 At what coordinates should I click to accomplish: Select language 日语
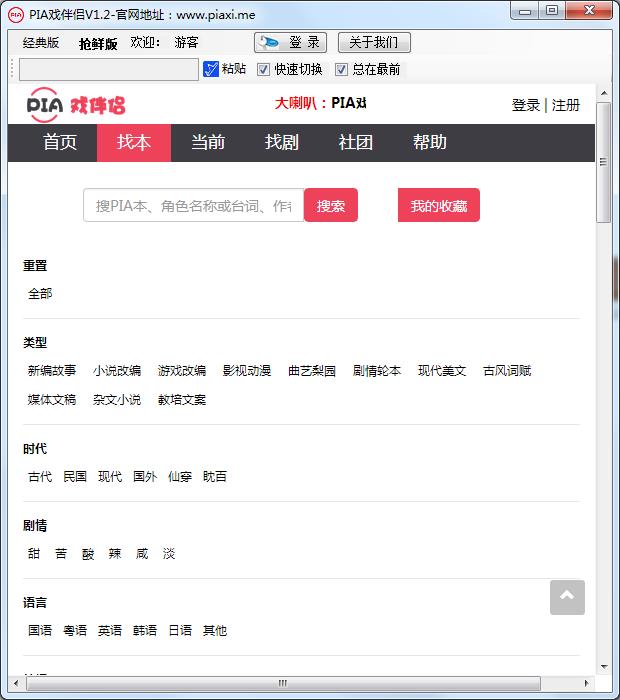(180, 630)
